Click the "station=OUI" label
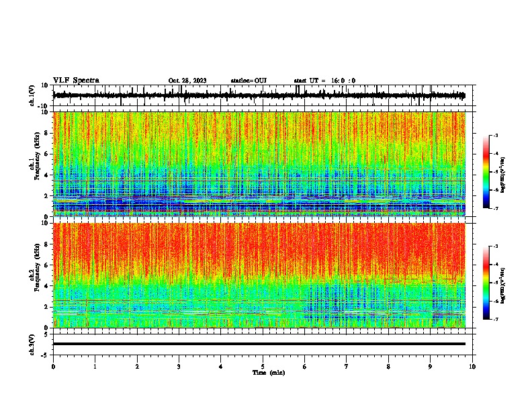Viewport: 532px width, 411px height. (249, 81)
